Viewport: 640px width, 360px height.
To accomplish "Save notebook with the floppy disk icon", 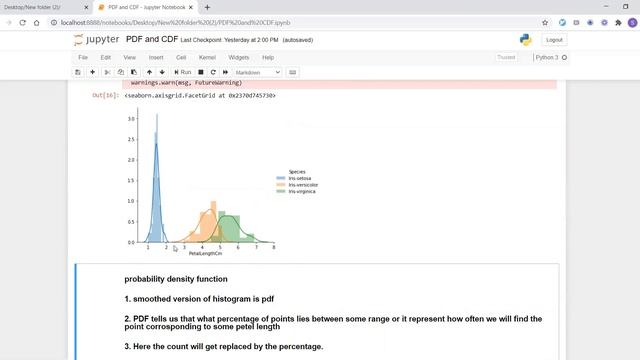I will point(78,72).
